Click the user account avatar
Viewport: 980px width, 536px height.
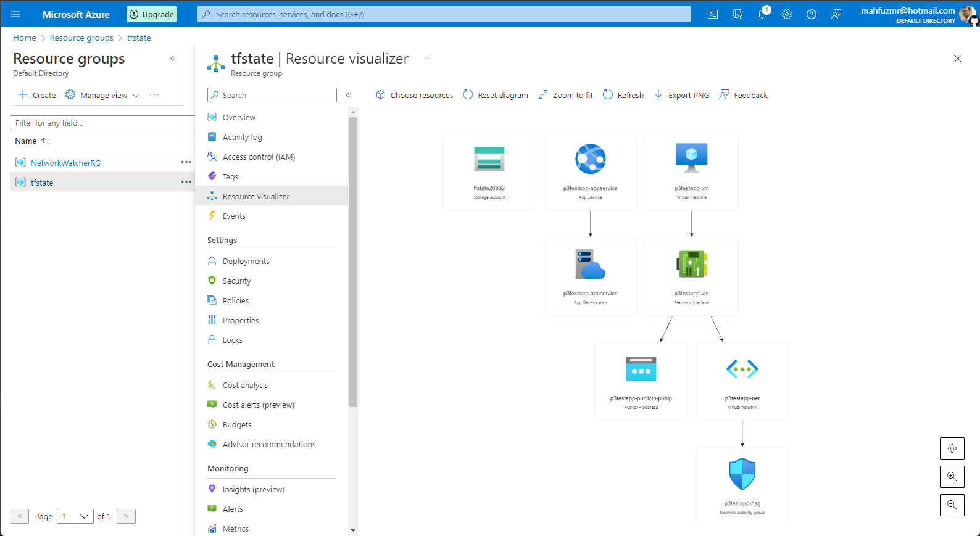(x=968, y=14)
